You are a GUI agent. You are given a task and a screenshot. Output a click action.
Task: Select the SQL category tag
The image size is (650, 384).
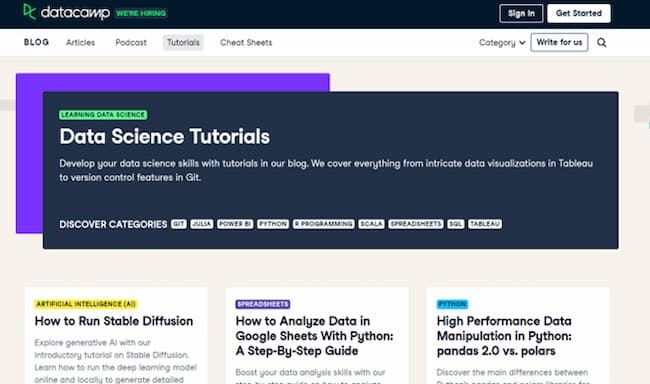click(x=456, y=224)
